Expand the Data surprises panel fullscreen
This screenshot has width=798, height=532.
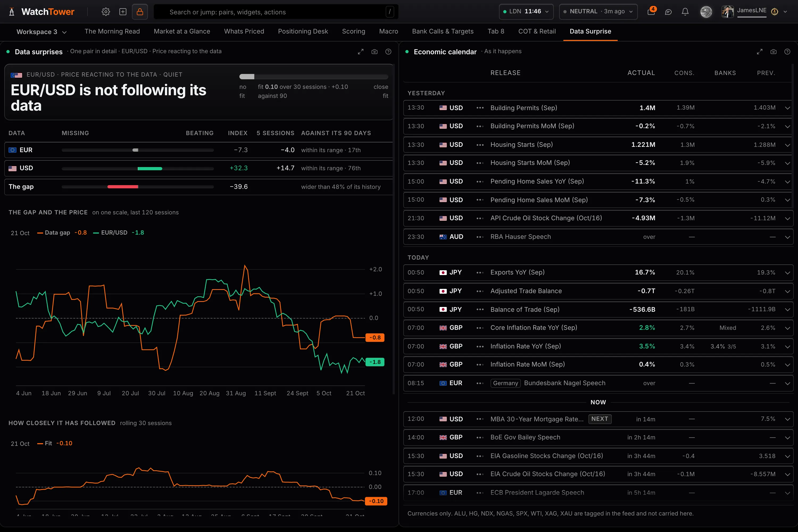(361, 52)
